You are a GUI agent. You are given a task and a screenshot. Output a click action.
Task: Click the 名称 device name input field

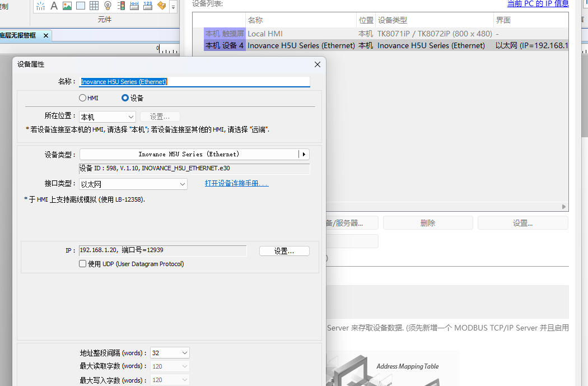tap(194, 82)
